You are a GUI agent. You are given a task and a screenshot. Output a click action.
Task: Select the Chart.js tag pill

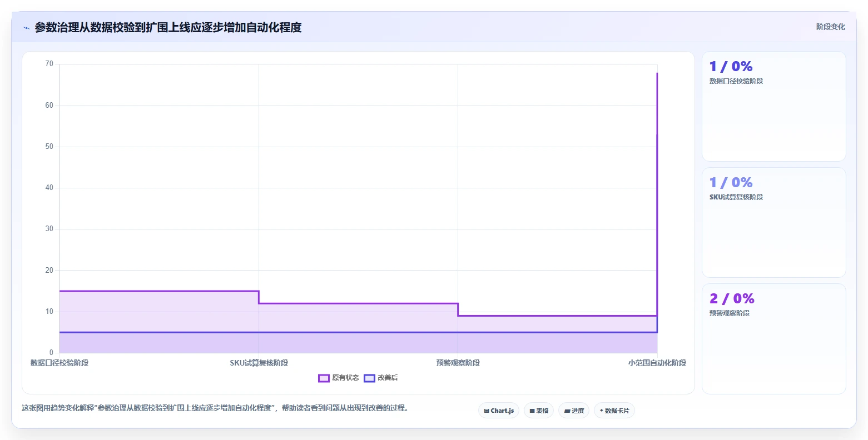[x=499, y=411]
